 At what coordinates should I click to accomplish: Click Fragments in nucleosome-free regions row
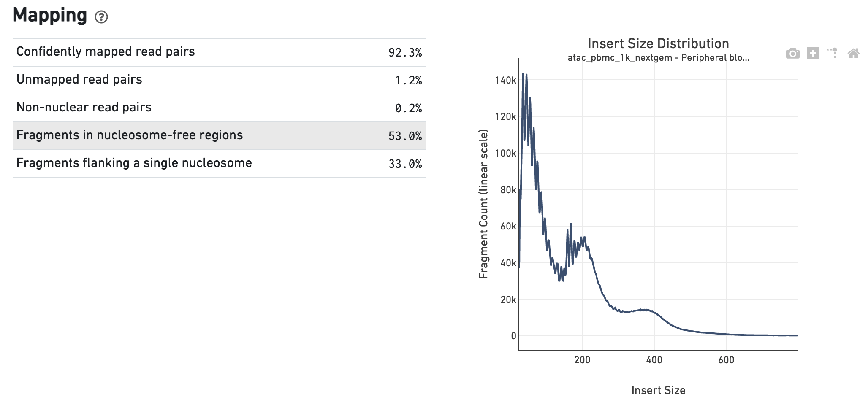pyautogui.click(x=130, y=135)
